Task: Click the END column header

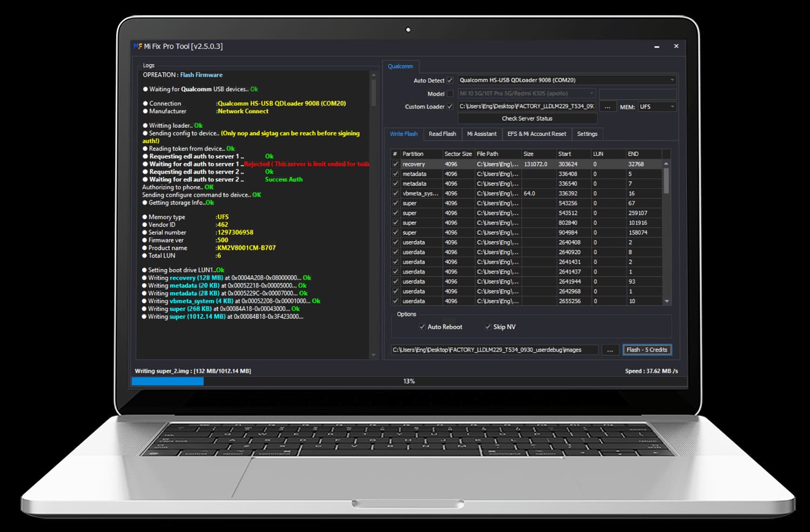Action: (x=644, y=154)
